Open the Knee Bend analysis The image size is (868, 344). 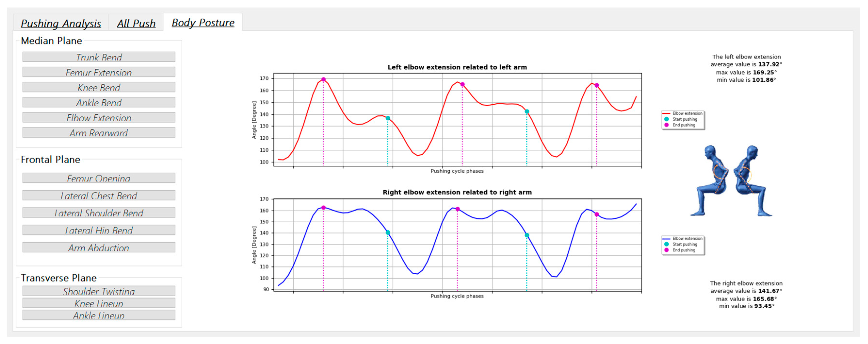(99, 87)
